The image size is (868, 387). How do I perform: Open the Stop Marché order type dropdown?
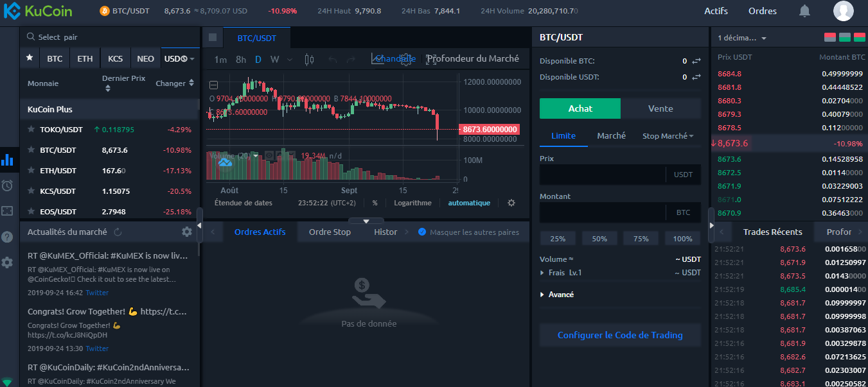point(668,136)
